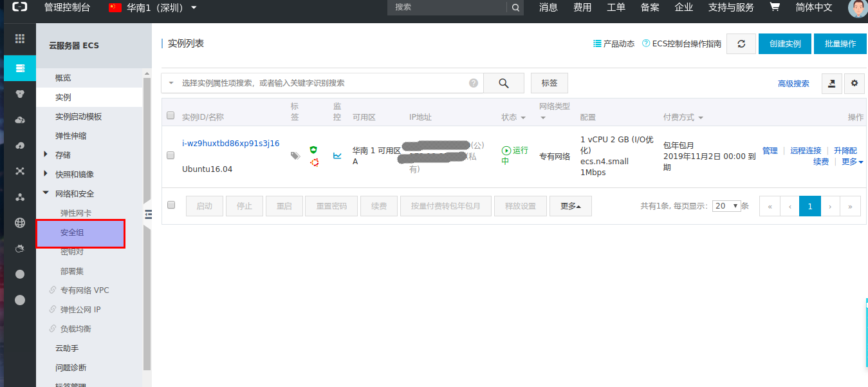Open the 支持与服务 top menu
Viewport: 868px width, 387px height.
(731, 8)
